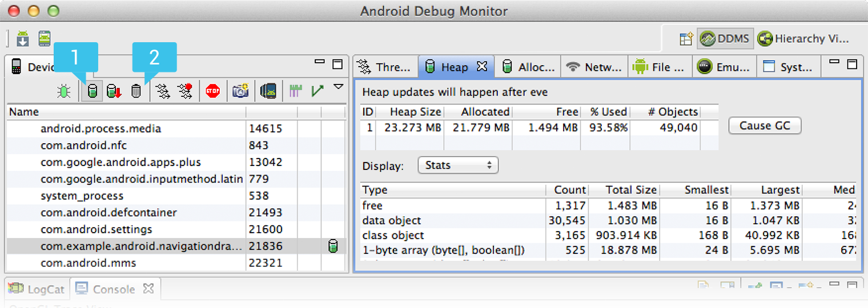868x308 pixels.
Task: Open the Android Virtual Device Manager icon
Action: (44, 39)
